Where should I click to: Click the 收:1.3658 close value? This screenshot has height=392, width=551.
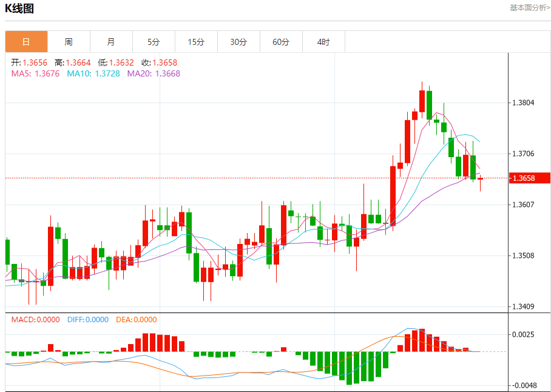(159, 63)
